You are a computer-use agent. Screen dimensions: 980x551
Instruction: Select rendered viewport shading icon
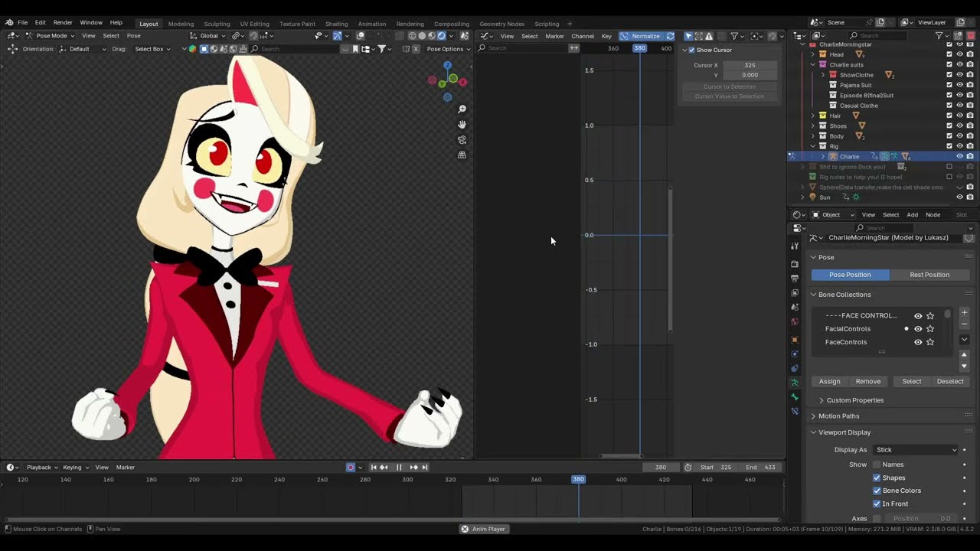(440, 36)
